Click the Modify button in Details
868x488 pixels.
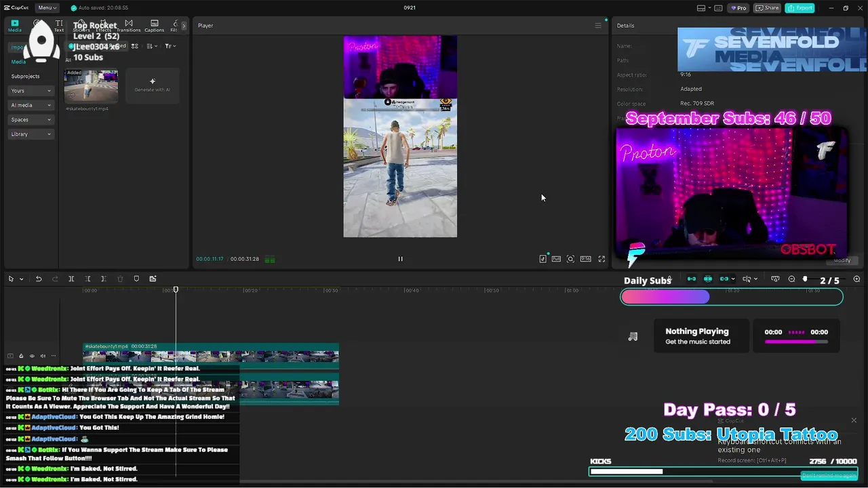coord(842,260)
